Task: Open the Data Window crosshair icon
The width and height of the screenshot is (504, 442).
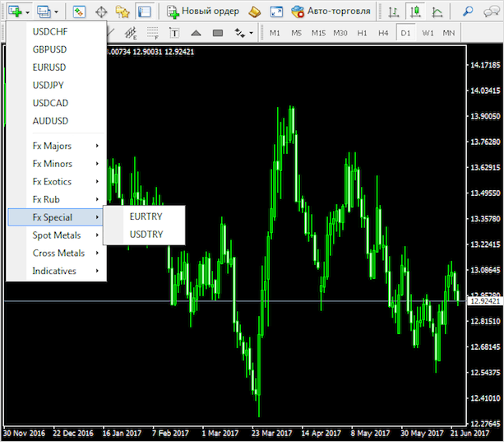Action: click(101, 12)
